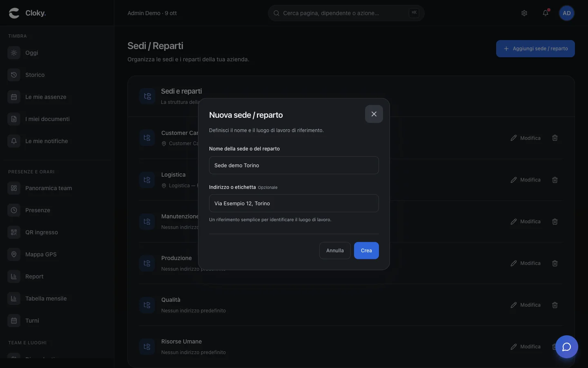The image size is (588, 368).
Task: Open Mappa GPS in the sidebar
Action: tap(57, 254)
